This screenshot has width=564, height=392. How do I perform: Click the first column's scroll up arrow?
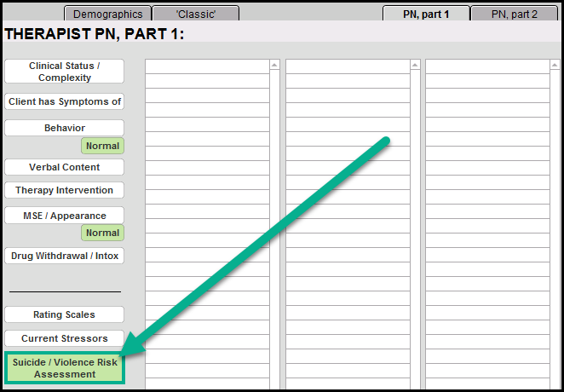point(273,65)
